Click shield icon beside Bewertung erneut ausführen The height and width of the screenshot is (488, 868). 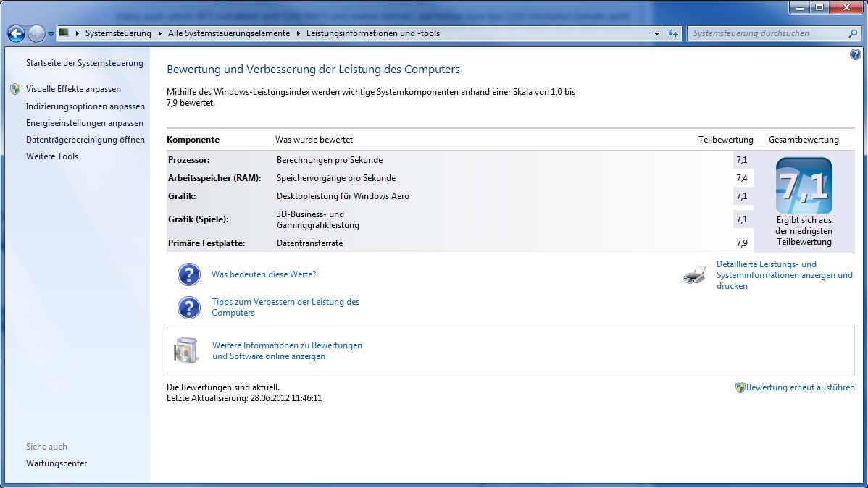(740, 387)
